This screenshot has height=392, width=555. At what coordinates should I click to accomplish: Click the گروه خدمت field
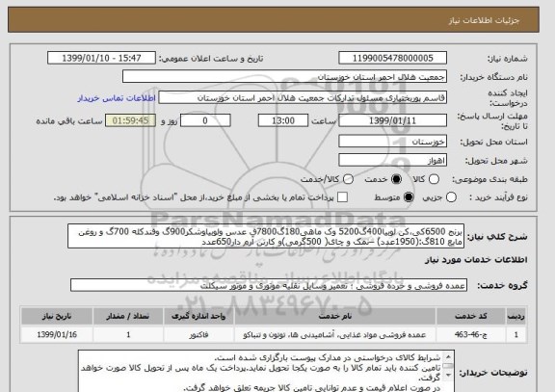click(269, 285)
